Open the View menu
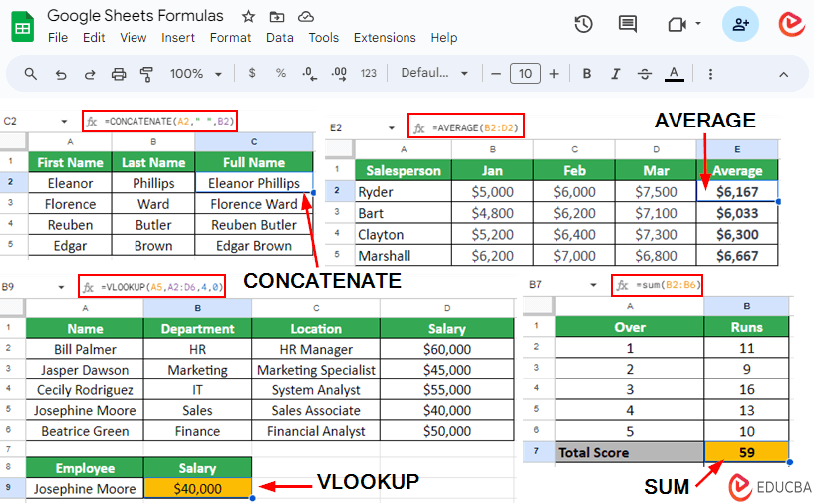 [133, 38]
